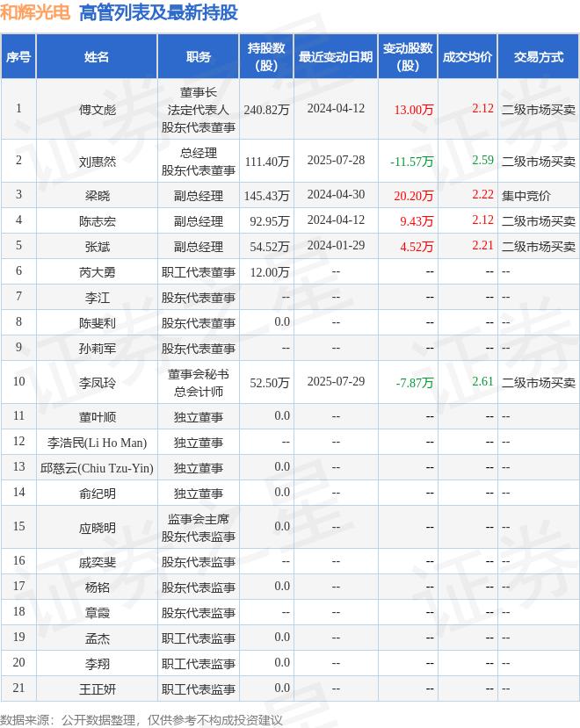Click the name 张斌
580x728 pixels.
98,247
